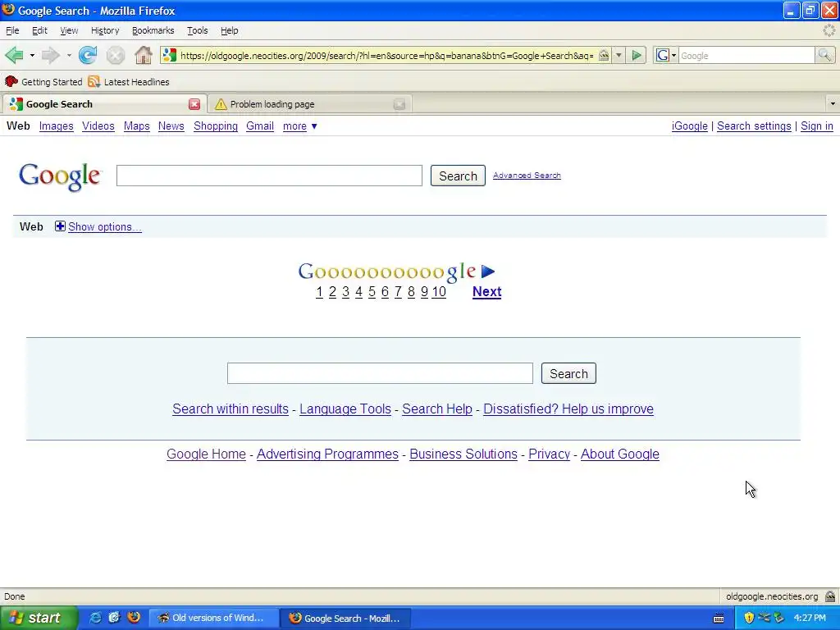This screenshot has height=630, width=840.
Task: Open the Sign in link
Action: (817, 126)
